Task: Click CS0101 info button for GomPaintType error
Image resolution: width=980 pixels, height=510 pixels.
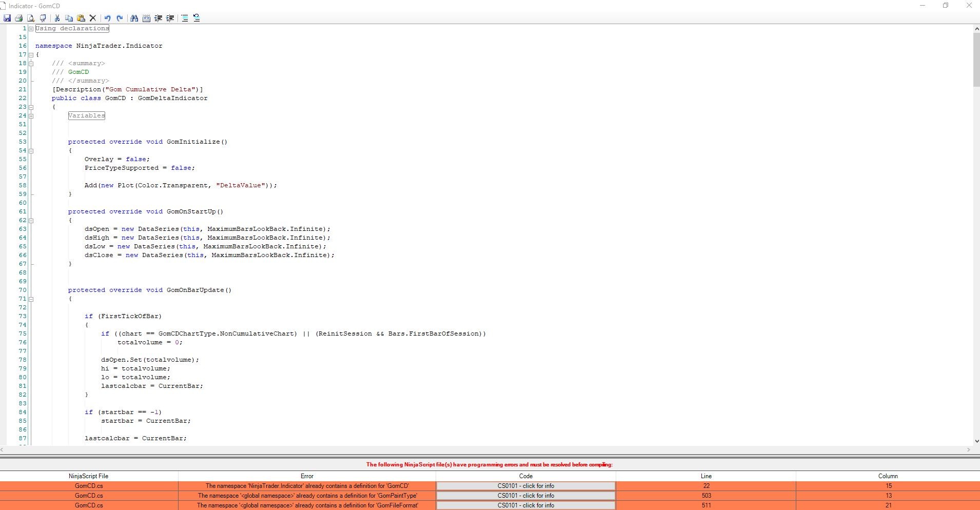Action: click(525, 496)
